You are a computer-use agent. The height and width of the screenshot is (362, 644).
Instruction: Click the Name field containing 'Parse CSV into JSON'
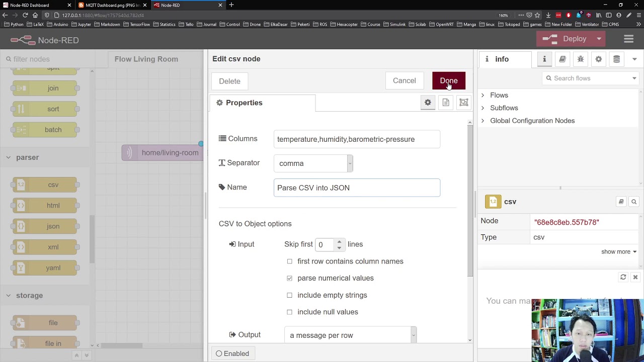pyautogui.click(x=357, y=188)
